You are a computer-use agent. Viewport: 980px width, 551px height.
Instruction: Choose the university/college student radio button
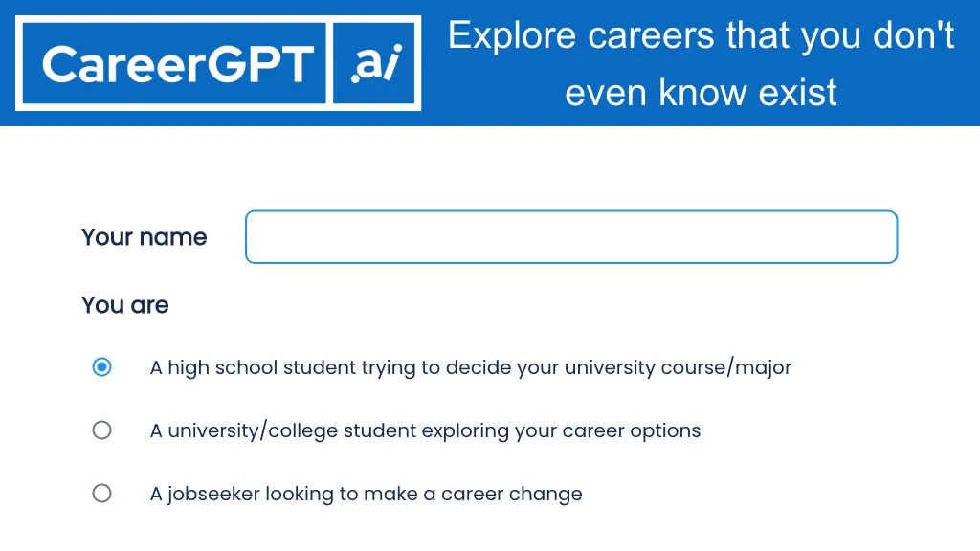(x=101, y=430)
